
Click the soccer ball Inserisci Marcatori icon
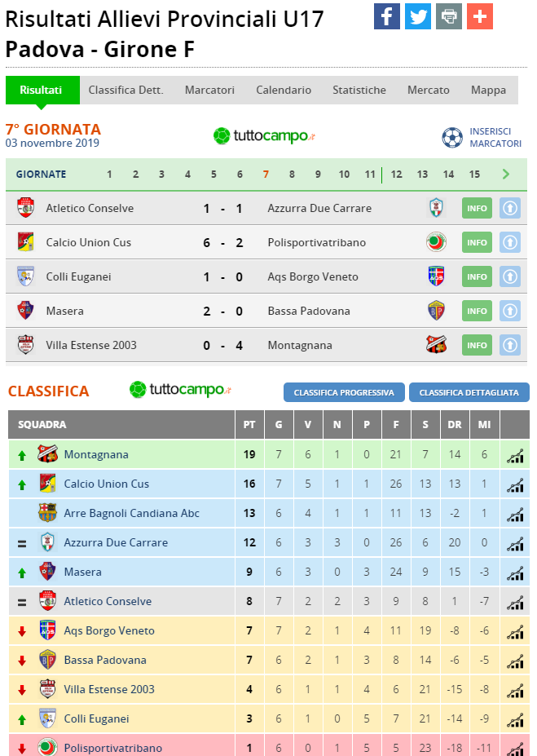point(452,137)
